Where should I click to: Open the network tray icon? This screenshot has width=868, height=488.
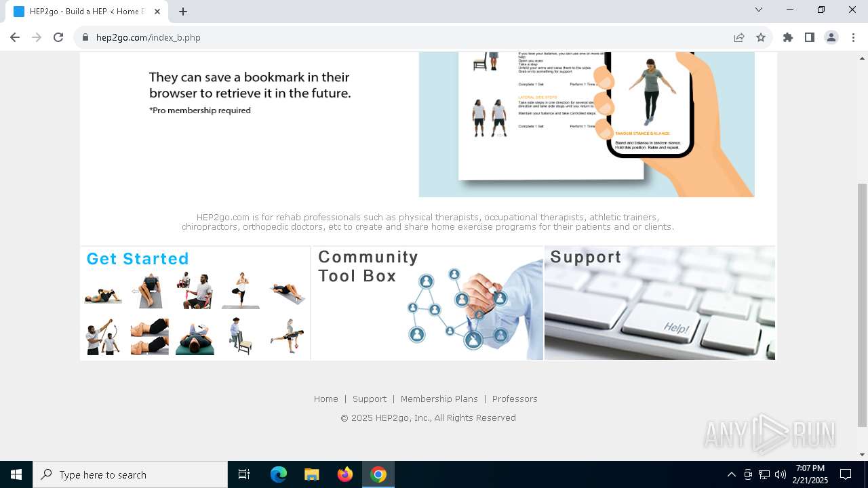coord(764,474)
